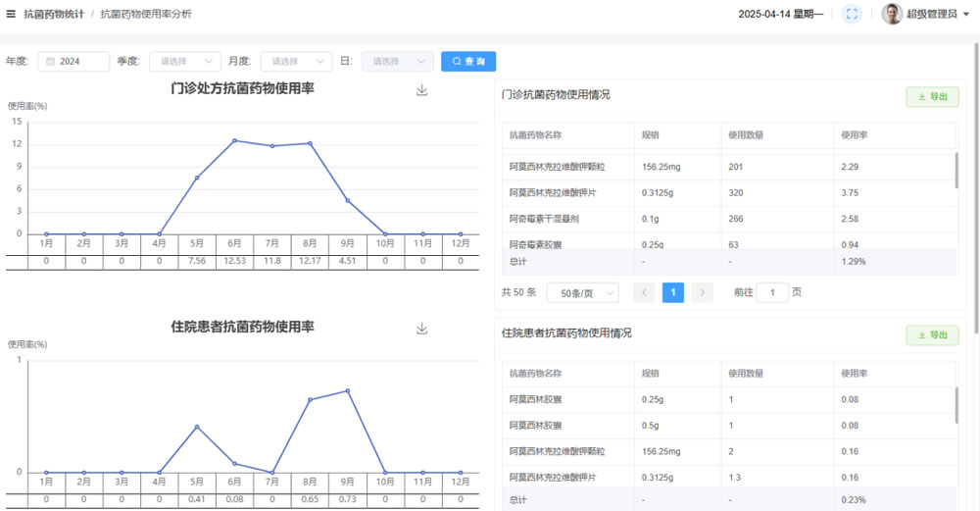980x511 pixels.
Task: Download the 门诊处方抗菌药物使用率 chart
Action: [x=421, y=90]
